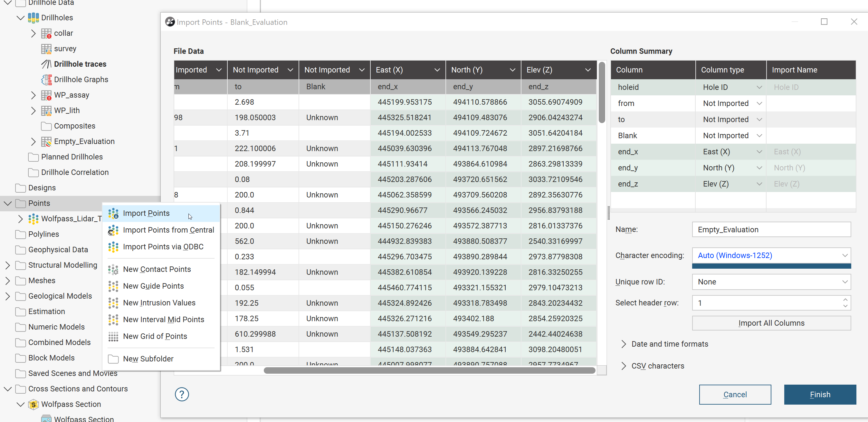Click the survey table icon
Viewport: 868px width, 422px height.
46,49
